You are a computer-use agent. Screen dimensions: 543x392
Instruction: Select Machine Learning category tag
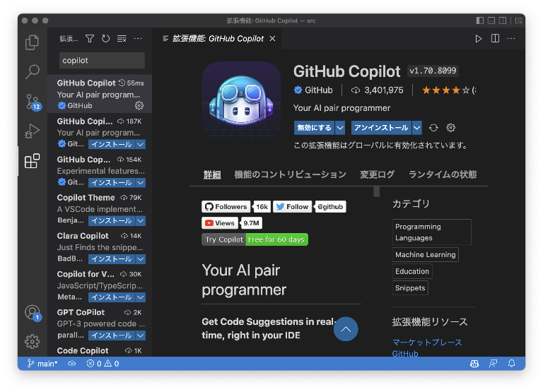pos(425,255)
